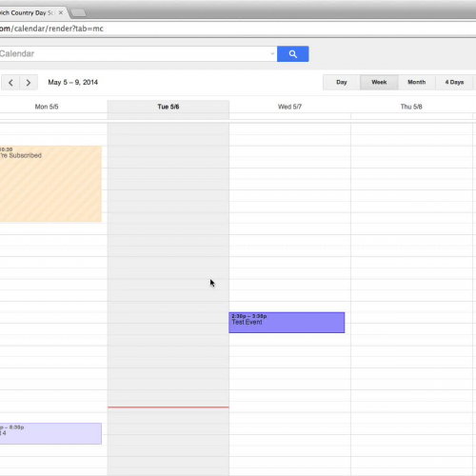Open a new browser tab
Screen dimensions: 476x476
click(x=78, y=12)
